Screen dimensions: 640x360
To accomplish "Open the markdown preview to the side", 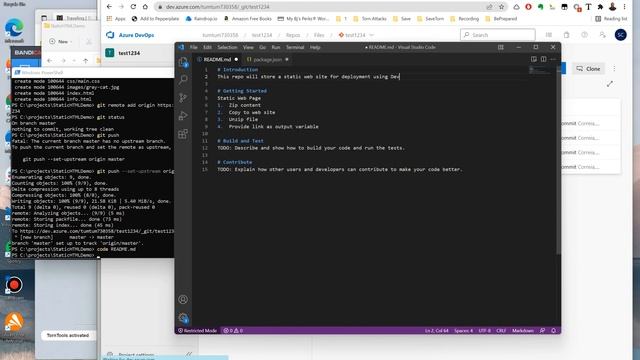I will 533,60.
